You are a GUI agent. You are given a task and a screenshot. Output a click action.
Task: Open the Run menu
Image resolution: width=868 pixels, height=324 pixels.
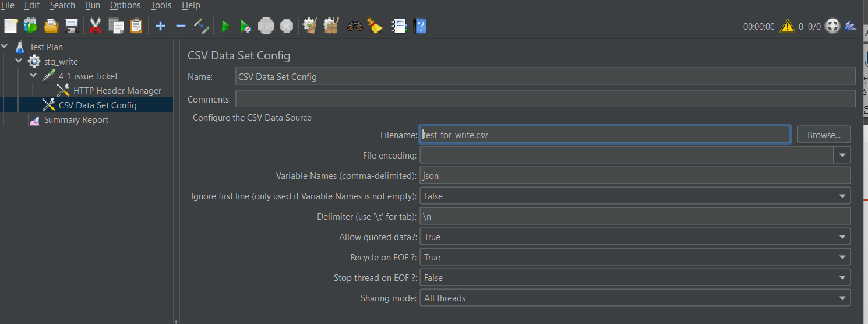tap(93, 5)
